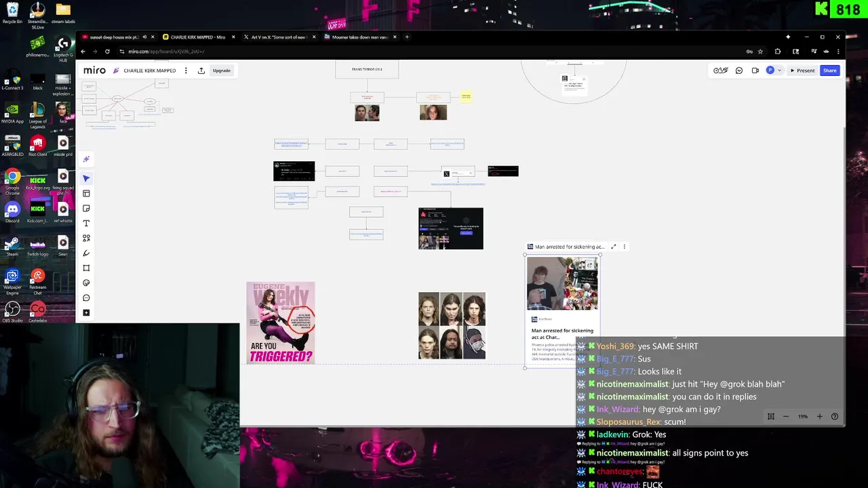868x488 pixels.
Task: Select the Frame tool
Action: (86, 268)
